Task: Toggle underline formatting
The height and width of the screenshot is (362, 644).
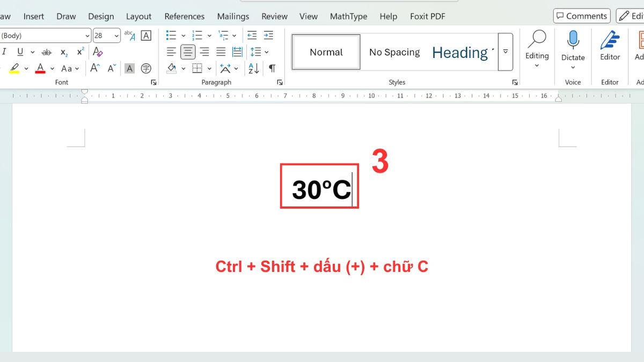Action: click(20, 52)
